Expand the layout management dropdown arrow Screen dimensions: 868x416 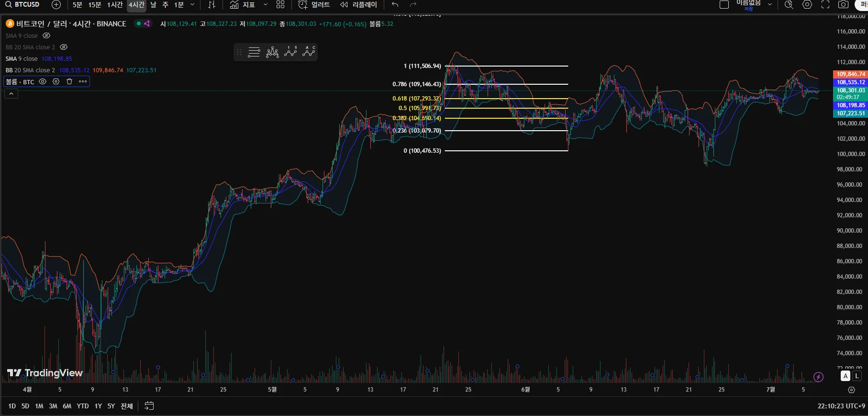click(770, 5)
